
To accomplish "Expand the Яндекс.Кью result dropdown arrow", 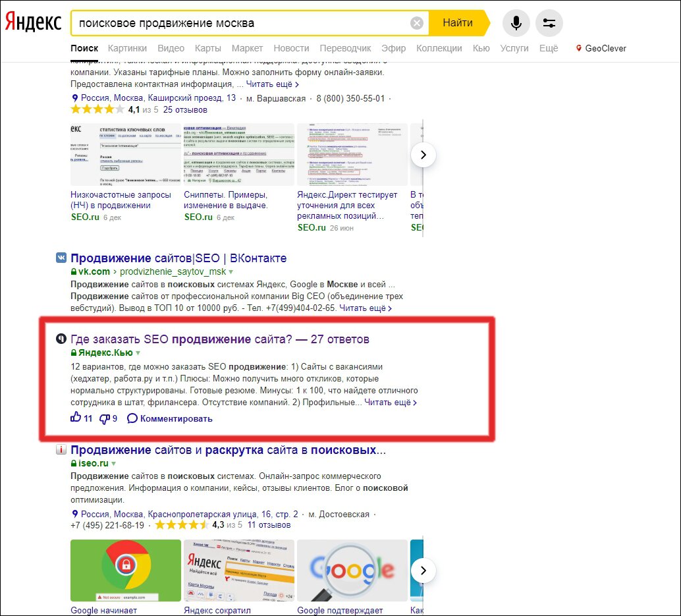I will click(138, 353).
